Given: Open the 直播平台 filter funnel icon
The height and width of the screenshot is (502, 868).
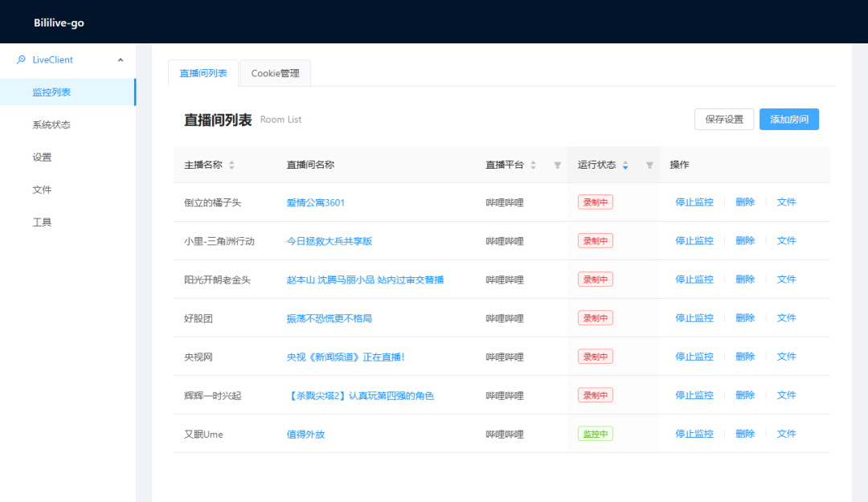Looking at the screenshot, I should [x=557, y=165].
